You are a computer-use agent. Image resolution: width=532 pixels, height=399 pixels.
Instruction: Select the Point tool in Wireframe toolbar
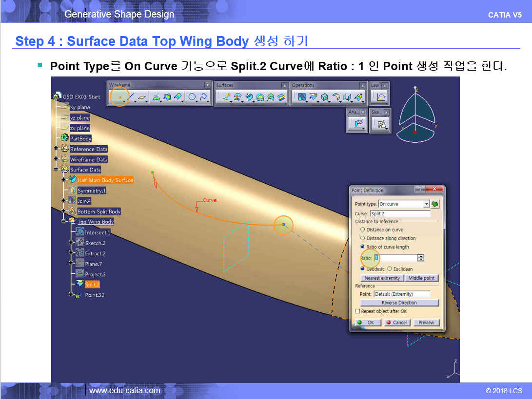click(x=119, y=97)
